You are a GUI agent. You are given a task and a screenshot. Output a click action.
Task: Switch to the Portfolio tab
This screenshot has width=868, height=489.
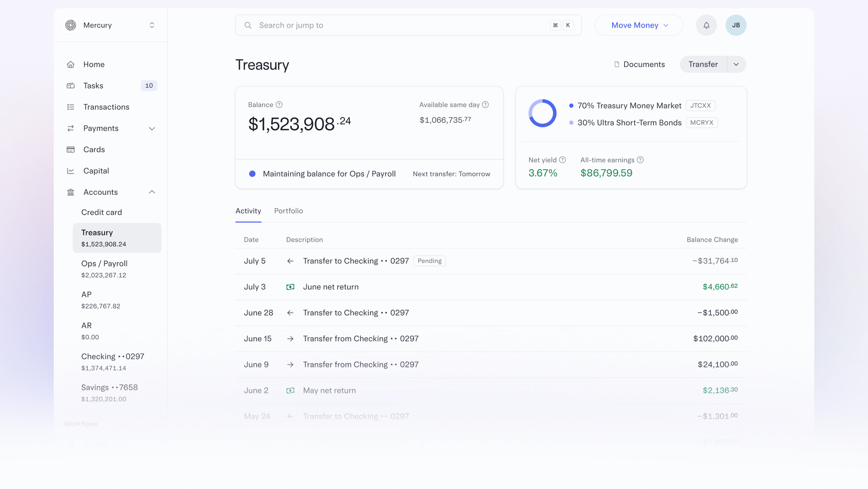pyautogui.click(x=289, y=211)
